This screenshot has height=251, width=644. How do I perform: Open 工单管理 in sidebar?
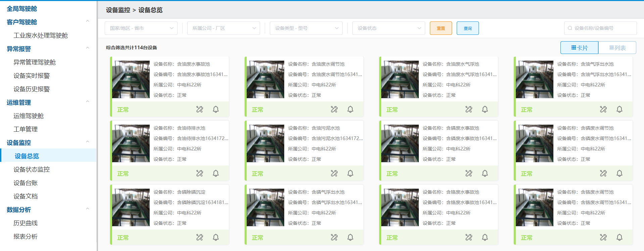[26, 129]
